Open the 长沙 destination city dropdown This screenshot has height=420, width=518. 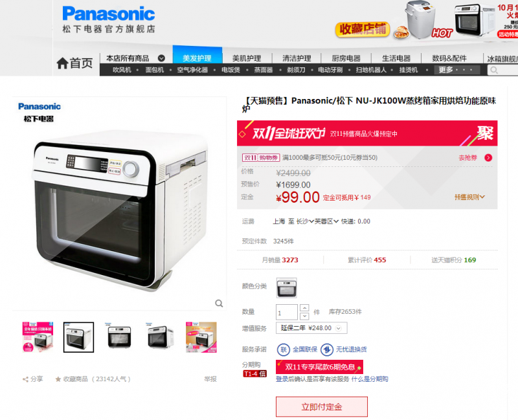point(305,221)
